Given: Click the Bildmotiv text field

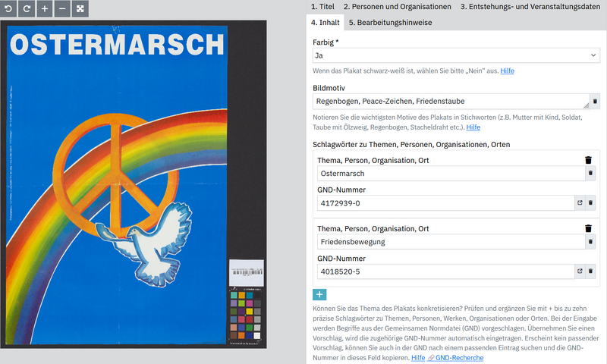Looking at the screenshot, I should tap(451, 102).
